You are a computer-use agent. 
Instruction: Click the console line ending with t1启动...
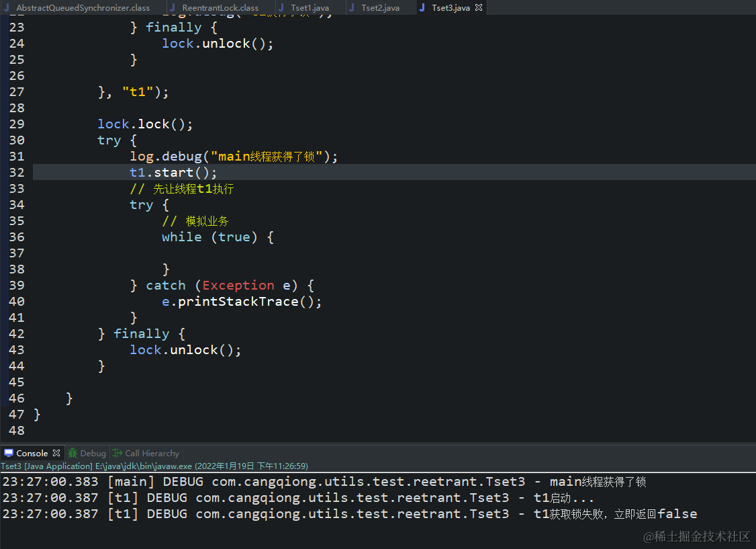coord(298,498)
